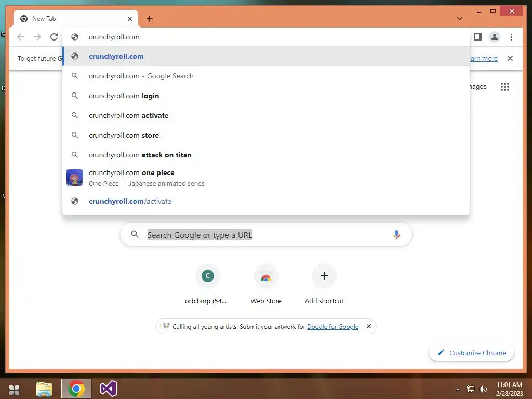Click the address bar with crunchyroll.com text
The height and width of the screenshot is (399, 532).
click(x=265, y=37)
